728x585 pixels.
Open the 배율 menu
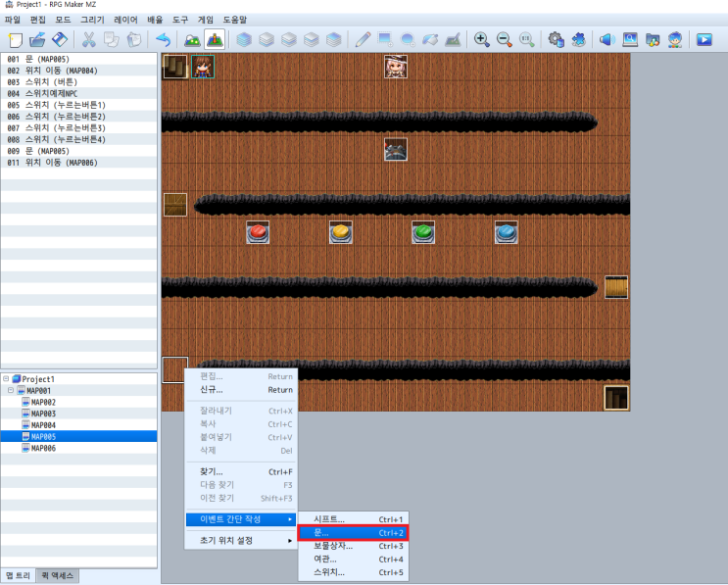click(155, 20)
